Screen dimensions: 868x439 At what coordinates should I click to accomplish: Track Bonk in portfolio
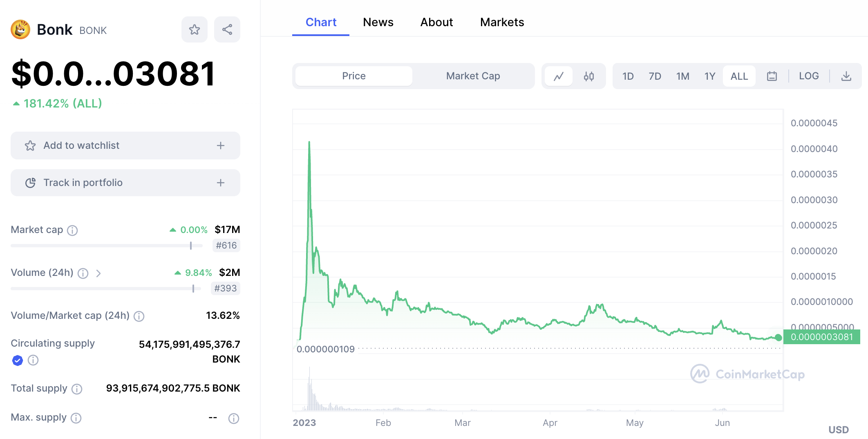coord(125,183)
